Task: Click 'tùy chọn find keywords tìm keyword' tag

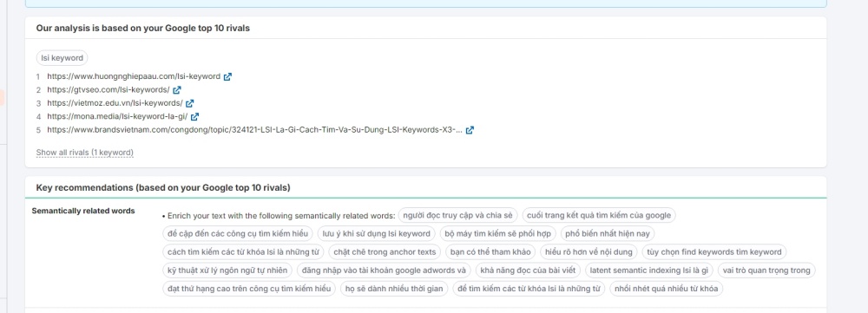Action: click(x=714, y=252)
